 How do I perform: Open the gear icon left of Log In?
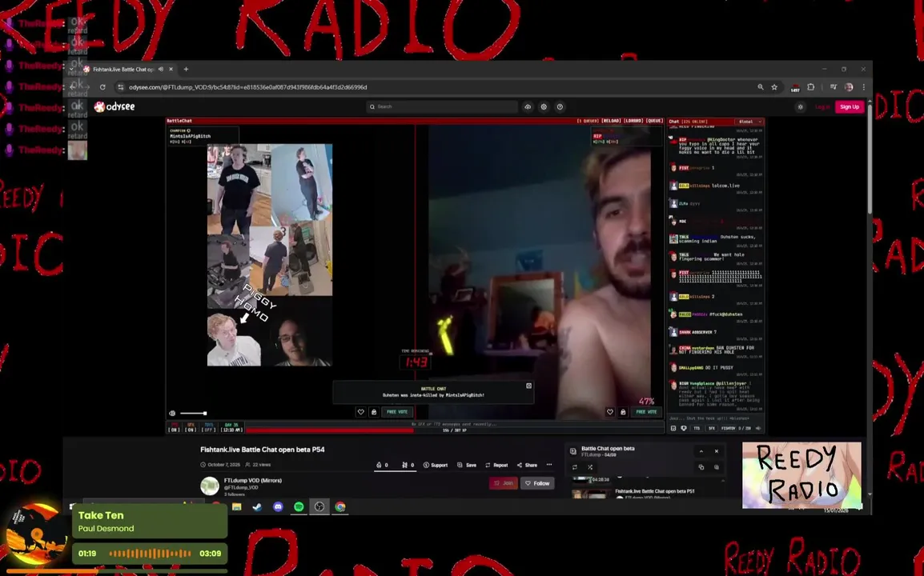pos(800,106)
